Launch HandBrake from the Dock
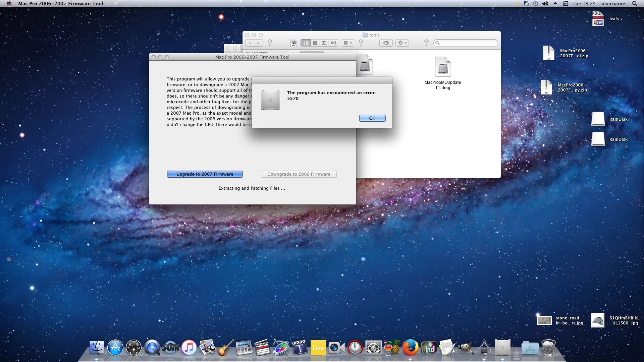 point(392,348)
